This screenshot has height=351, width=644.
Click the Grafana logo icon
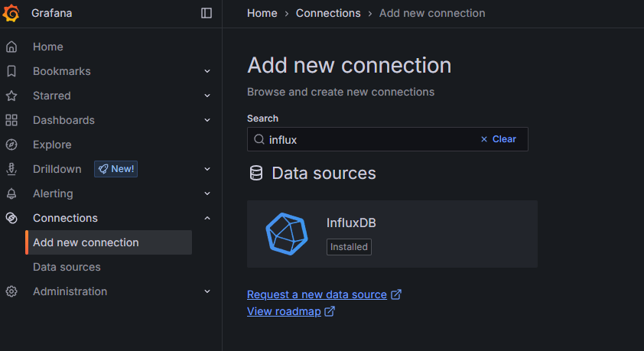pos(11,13)
